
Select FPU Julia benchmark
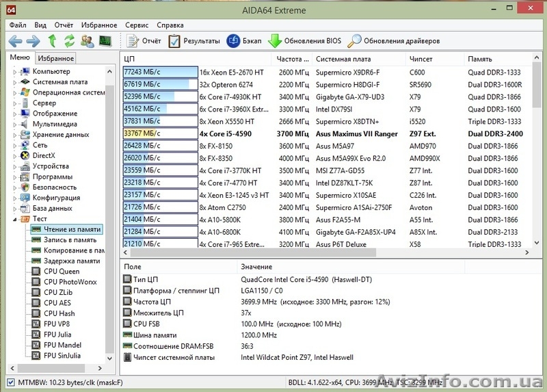57,335
